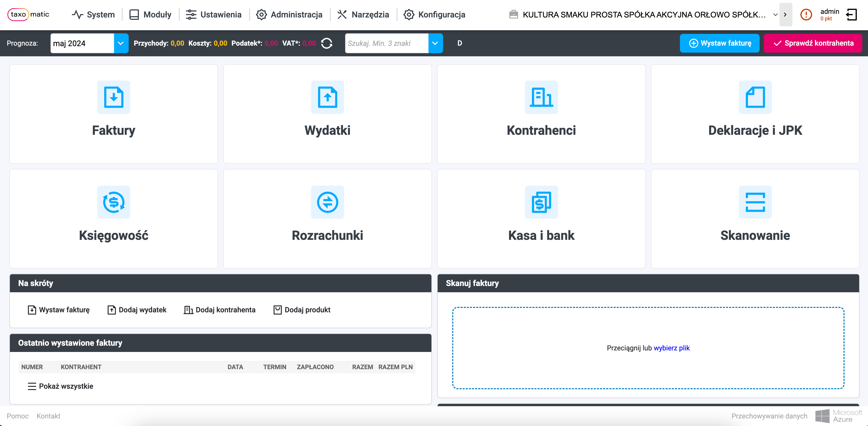Click the Faktury tile title

[x=114, y=131]
